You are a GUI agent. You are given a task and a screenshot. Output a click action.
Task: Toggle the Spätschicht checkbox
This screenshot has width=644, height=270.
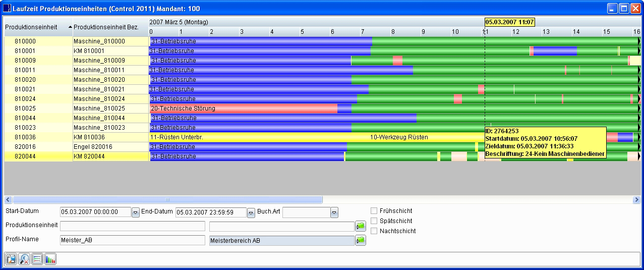374,221
